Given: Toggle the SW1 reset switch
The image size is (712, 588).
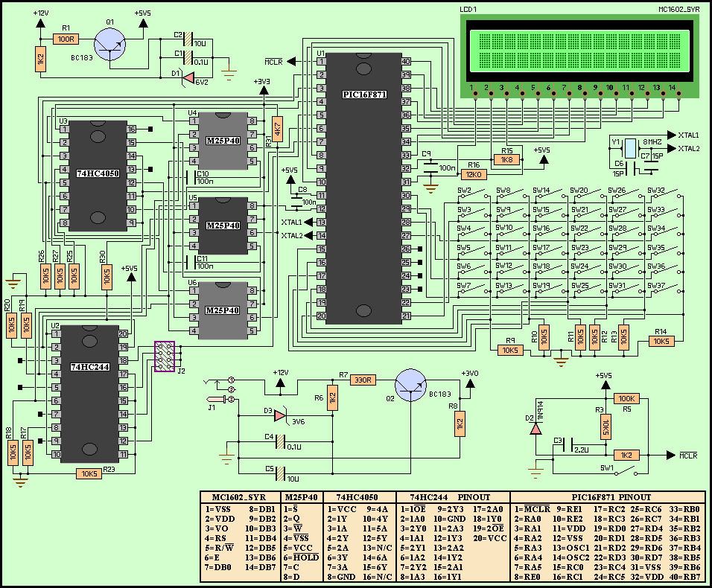Looking at the screenshot, I should click(x=631, y=471).
